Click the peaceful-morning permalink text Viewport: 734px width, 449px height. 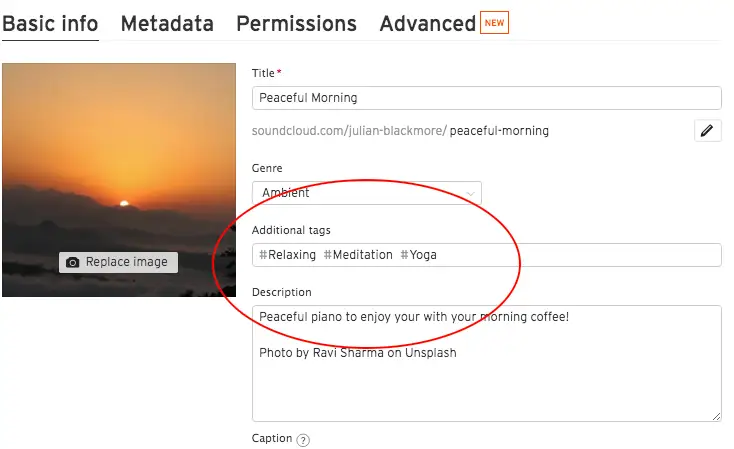(499, 131)
